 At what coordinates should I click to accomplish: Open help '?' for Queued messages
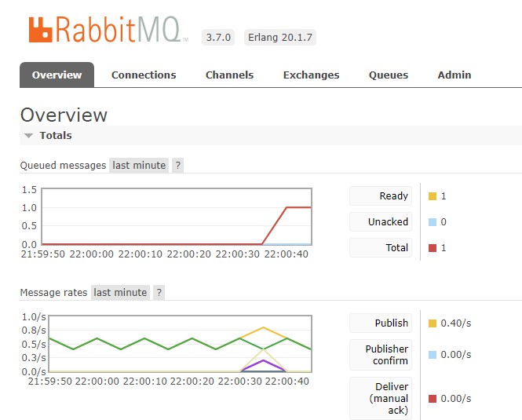[x=177, y=165]
